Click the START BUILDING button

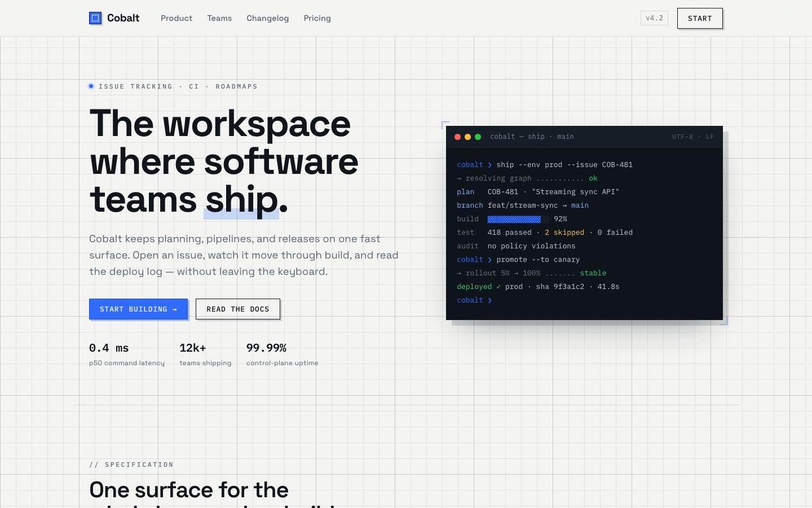point(138,309)
